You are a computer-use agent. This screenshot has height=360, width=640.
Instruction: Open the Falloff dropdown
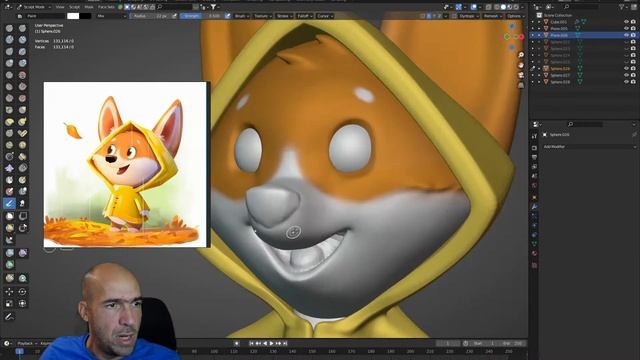[x=304, y=16]
